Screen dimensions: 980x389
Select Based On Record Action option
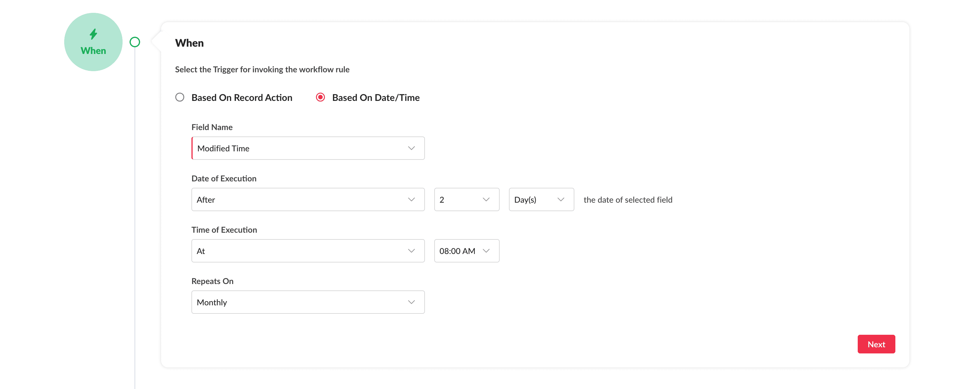pos(179,97)
